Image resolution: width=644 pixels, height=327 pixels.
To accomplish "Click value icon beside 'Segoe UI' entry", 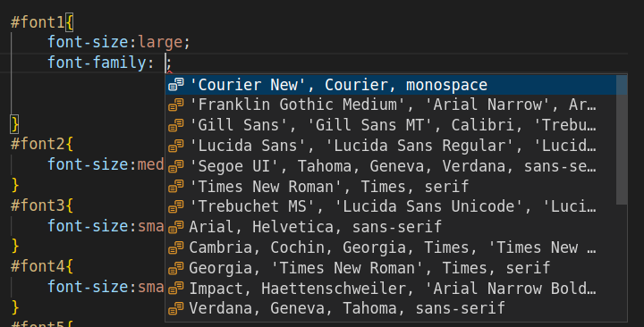I will pyautogui.click(x=176, y=166).
